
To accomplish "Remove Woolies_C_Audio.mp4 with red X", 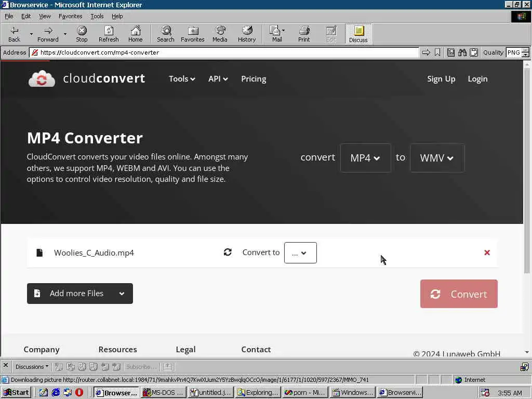I will pos(487,252).
